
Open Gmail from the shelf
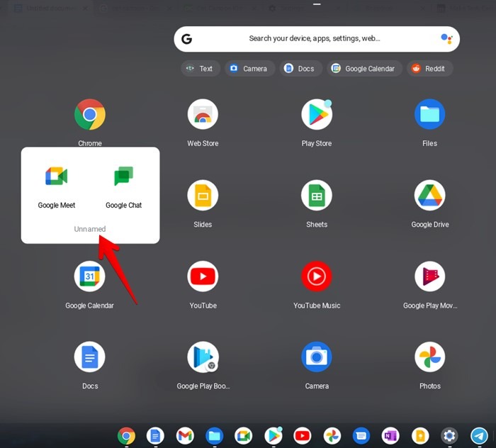[185, 436]
